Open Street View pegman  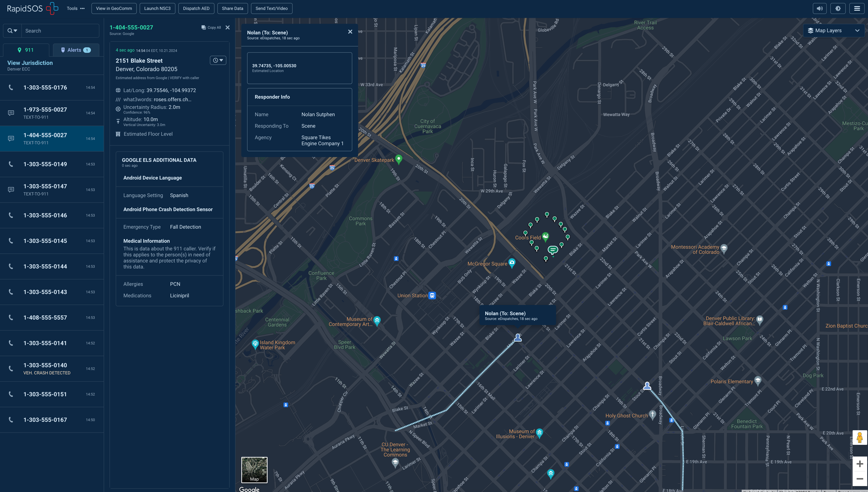[x=860, y=437]
